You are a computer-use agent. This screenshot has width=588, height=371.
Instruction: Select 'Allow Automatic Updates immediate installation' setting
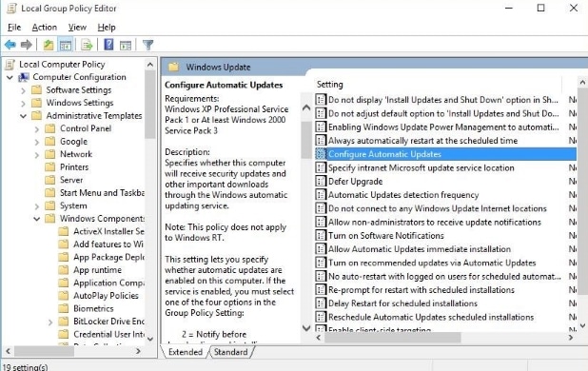click(x=420, y=249)
